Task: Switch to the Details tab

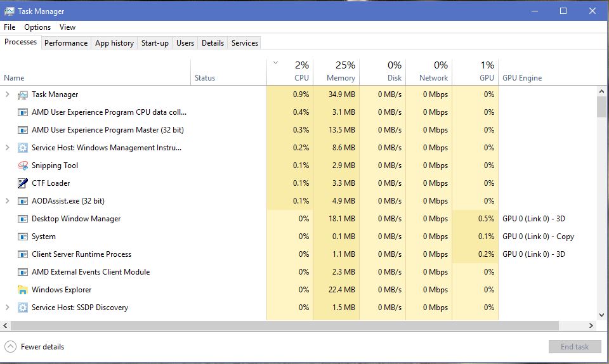Action: 213,43
